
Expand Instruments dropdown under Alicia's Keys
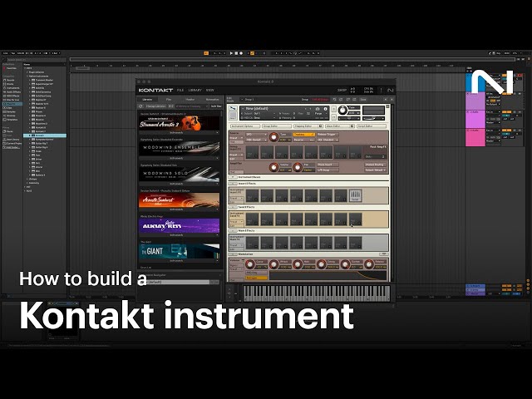[180, 234]
